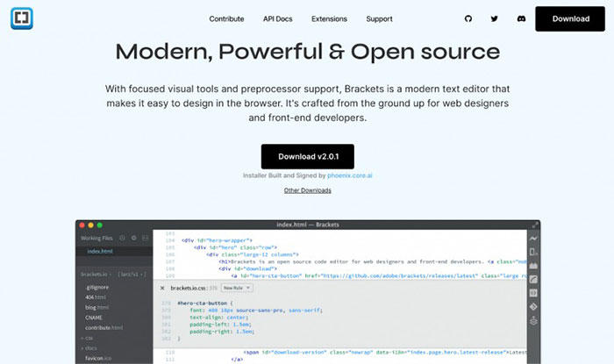Click the Extension Manager brick icon
Viewport: 614px width, 364px height.
(532, 265)
